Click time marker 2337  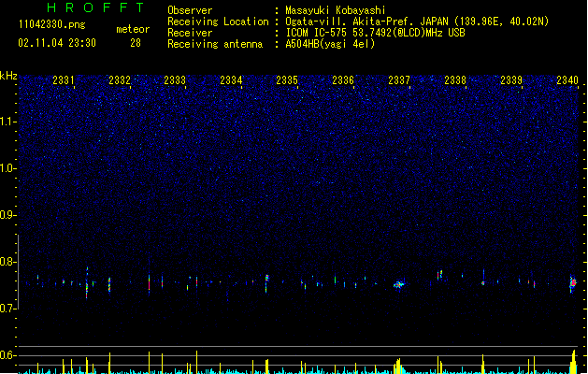pos(399,80)
